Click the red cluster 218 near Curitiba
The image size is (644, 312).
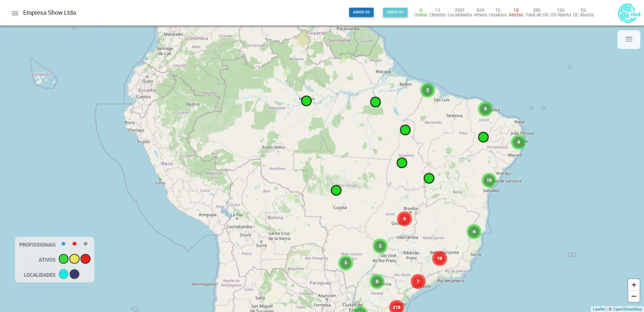[396, 307]
